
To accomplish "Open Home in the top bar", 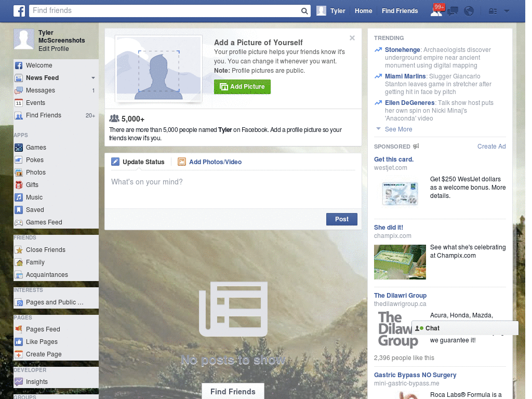I will [x=363, y=11].
